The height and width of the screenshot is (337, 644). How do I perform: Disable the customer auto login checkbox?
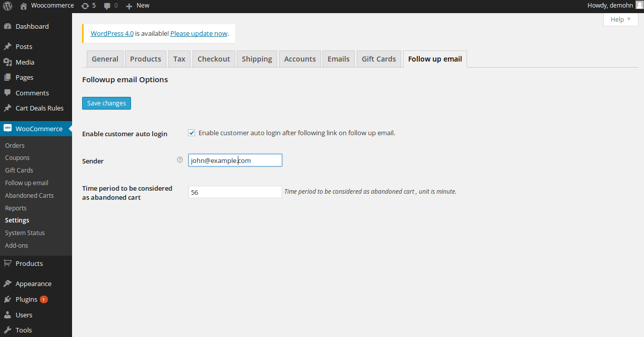point(191,133)
